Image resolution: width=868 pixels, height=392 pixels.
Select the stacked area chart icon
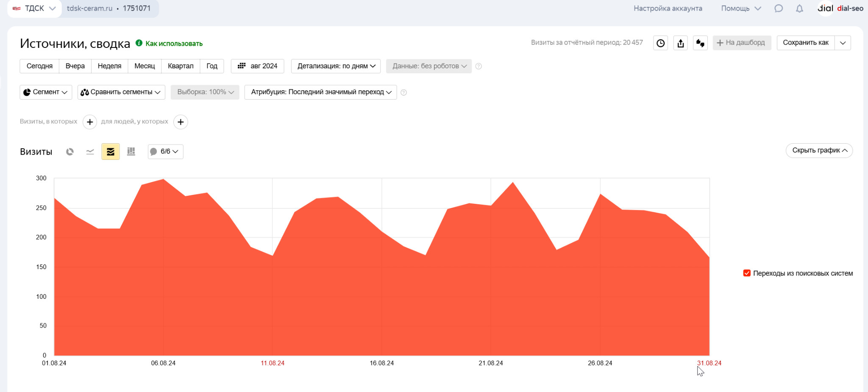(111, 152)
